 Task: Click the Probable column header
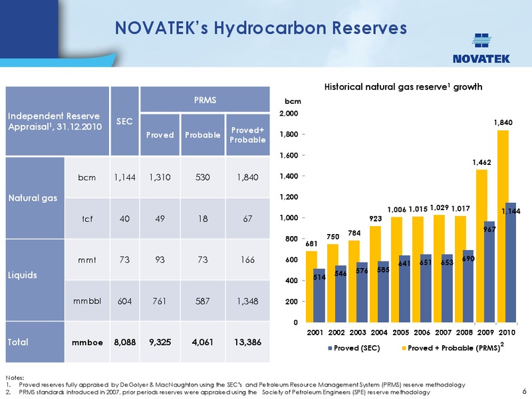[203, 135]
